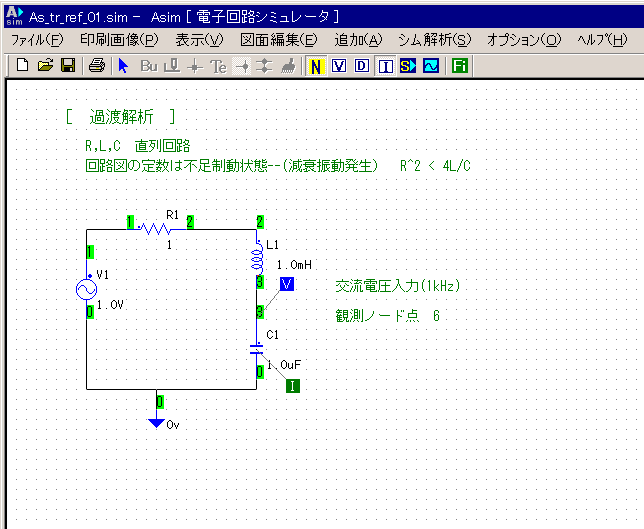Open the 図面編集(E) menu
The image size is (644, 529).
pos(279,40)
